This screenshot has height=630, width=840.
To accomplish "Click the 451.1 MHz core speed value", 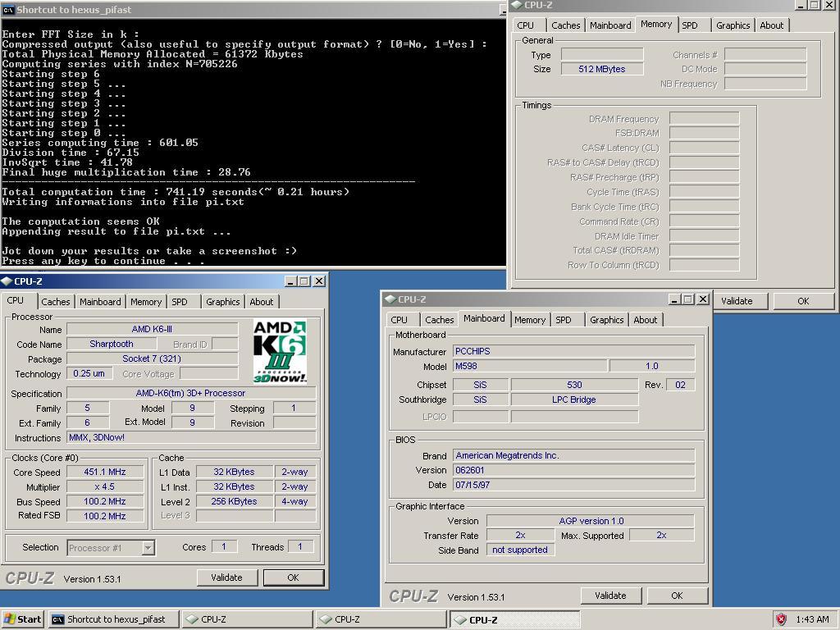I will click(x=105, y=472).
